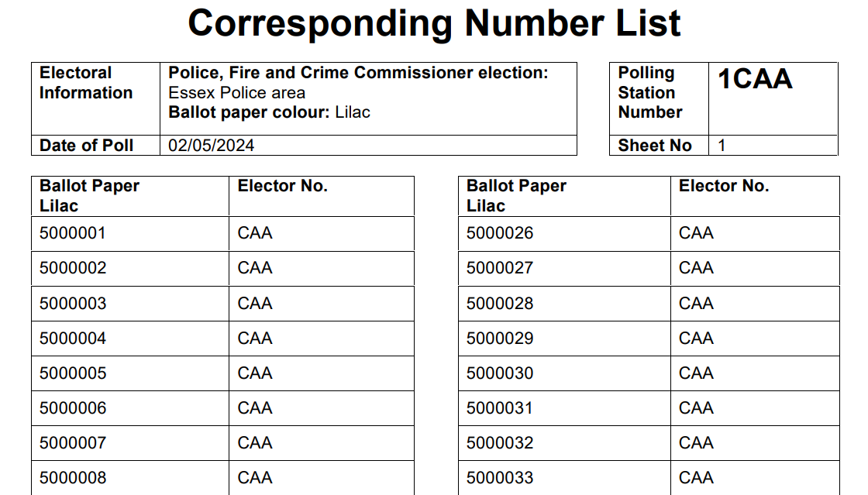Click the Elector No. cell beside 5000028
Image resolution: width=868 pixels, height=495 pixels.
coord(696,304)
